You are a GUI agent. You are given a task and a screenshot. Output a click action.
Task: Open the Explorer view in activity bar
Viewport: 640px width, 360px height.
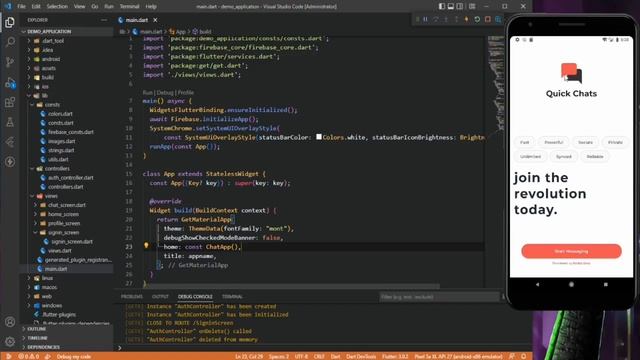[x=10, y=22]
